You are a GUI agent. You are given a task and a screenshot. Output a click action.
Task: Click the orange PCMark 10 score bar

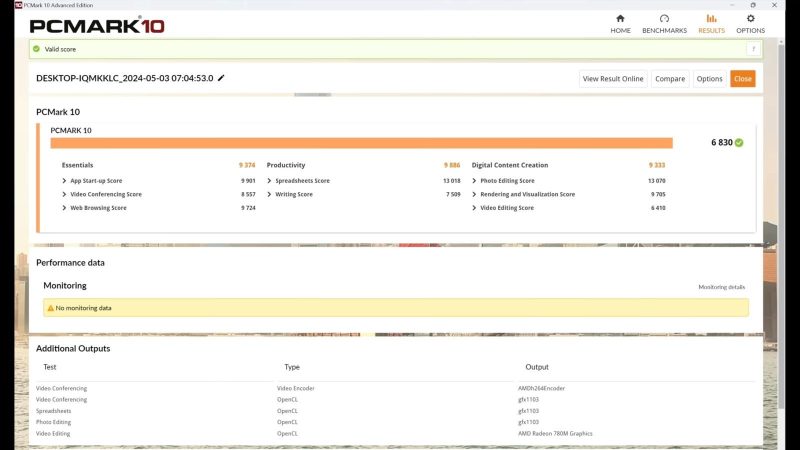click(360, 143)
